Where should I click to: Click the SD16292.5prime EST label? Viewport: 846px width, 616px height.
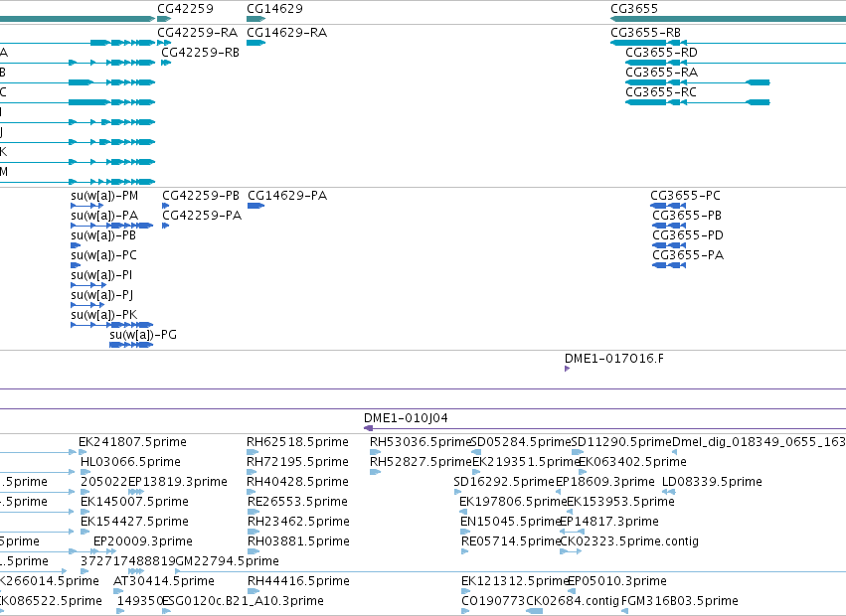(x=504, y=482)
